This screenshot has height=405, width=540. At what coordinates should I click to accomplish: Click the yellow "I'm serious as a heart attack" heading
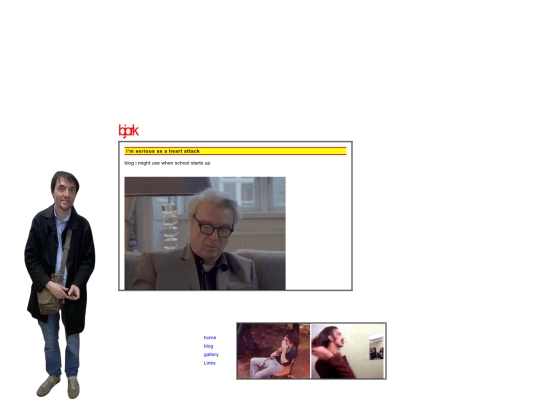tap(235, 151)
